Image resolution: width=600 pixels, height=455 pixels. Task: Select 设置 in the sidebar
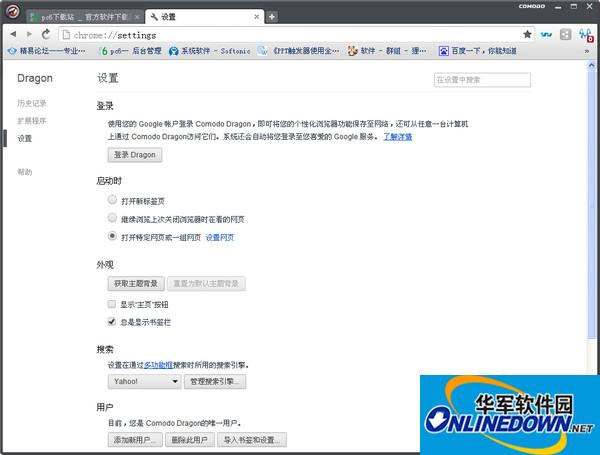tap(24, 139)
